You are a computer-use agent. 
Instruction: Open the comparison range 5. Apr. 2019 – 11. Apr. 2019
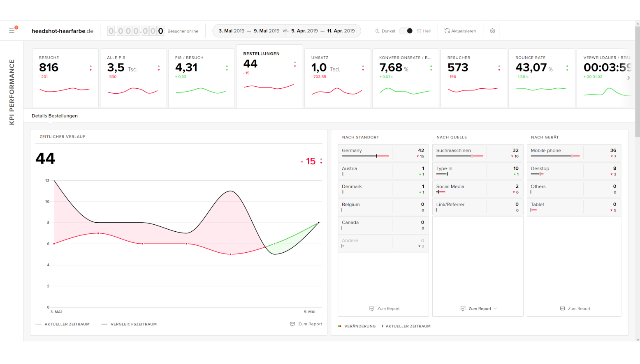323,31
